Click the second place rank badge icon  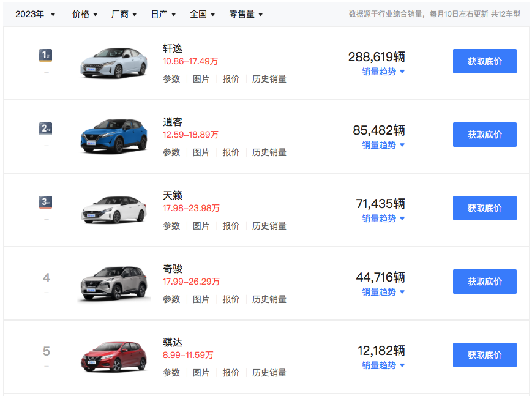pos(45,129)
